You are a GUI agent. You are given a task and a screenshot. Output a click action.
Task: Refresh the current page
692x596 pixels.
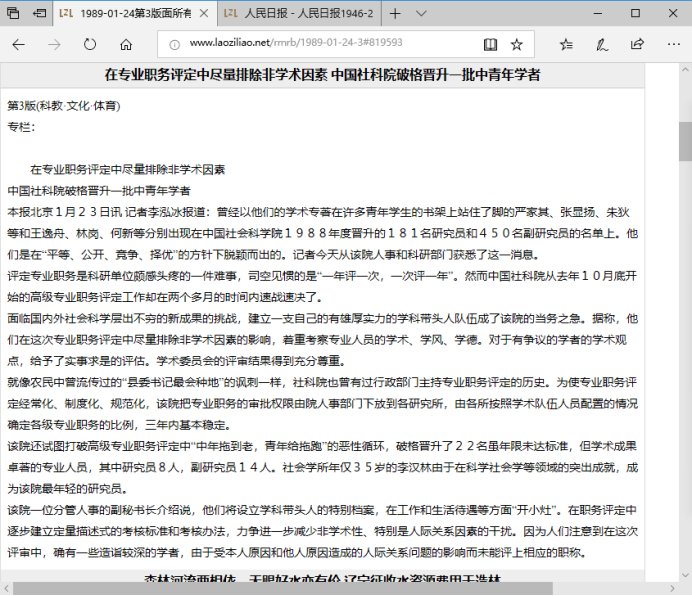(x=90, y=44)
